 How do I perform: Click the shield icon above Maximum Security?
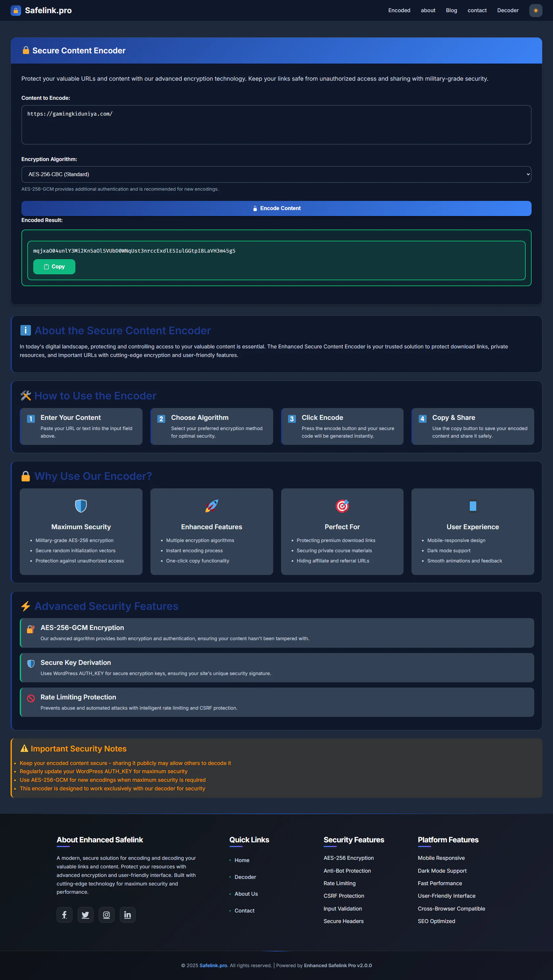click(81, 506)
